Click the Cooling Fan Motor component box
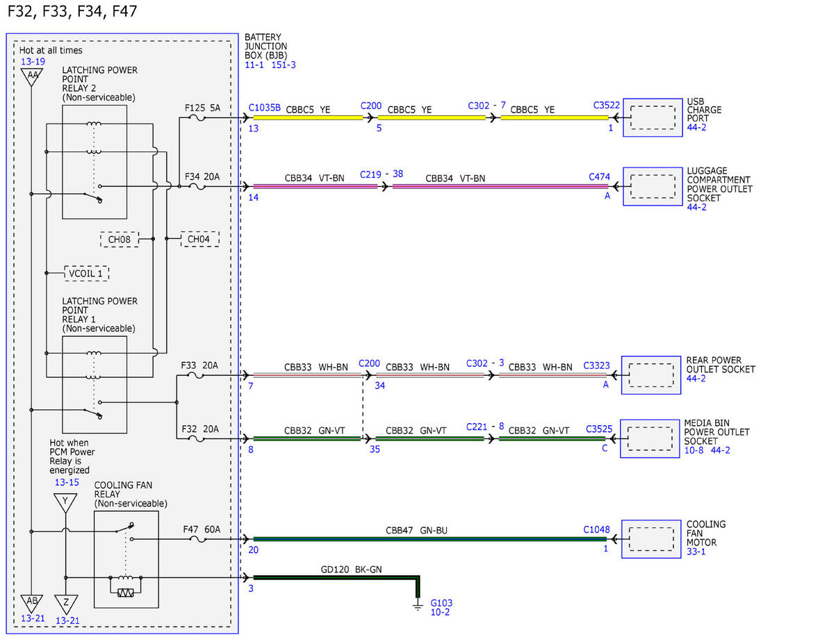 (x=653, y=538)
